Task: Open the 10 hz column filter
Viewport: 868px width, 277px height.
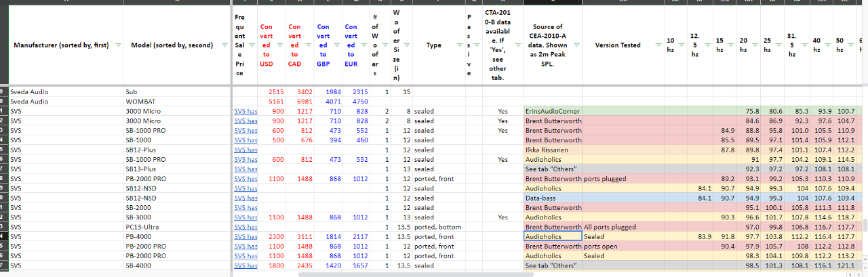Action: 683,45
